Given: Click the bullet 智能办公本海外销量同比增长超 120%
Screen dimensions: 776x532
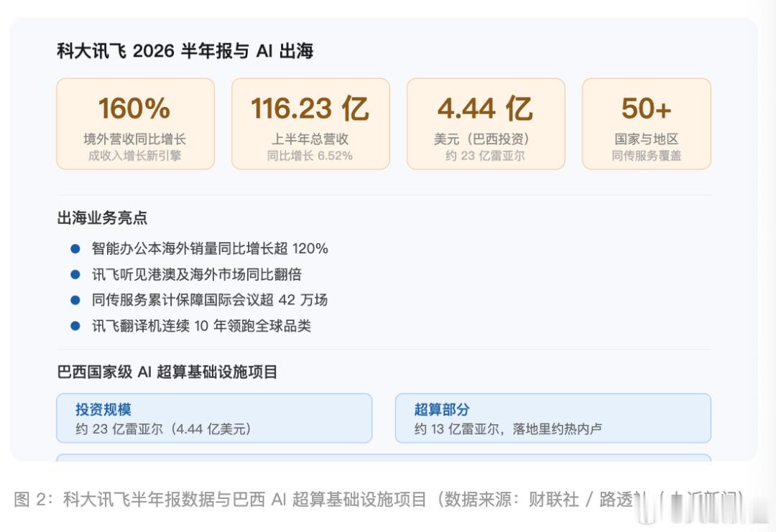Looking at the screenshot, I should [x=210, y=248].
